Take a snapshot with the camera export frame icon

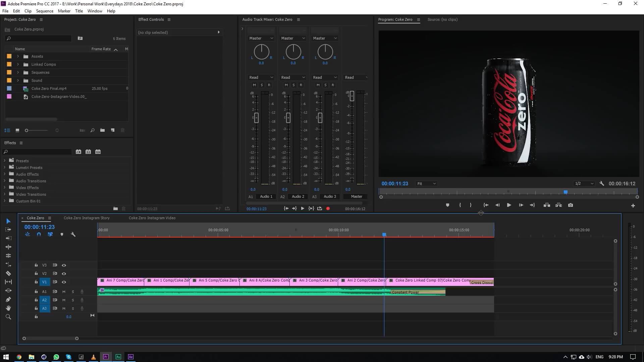click(571, 205)
